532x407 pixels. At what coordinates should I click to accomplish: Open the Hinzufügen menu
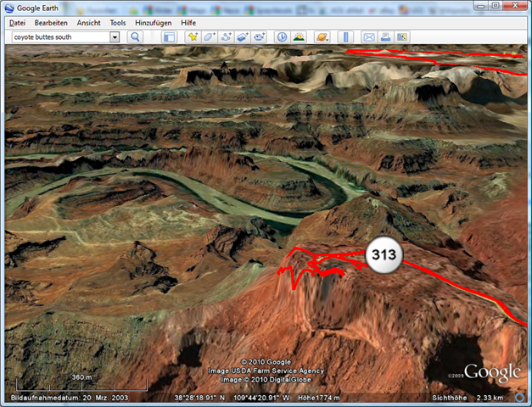153,23
